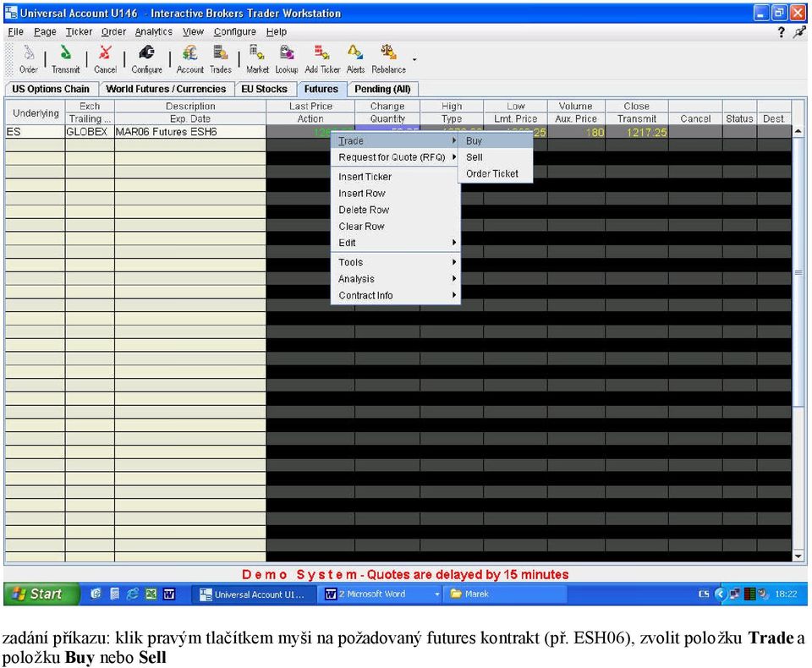Select Insert Ticker from context menu
Screen dimensions: 812x668
click(x=396, y=177)
